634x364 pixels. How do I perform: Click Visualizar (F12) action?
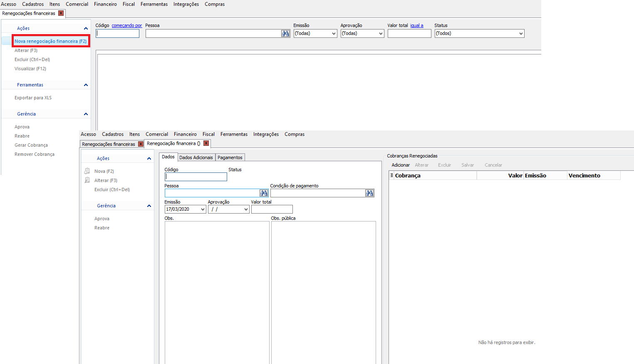30,69
